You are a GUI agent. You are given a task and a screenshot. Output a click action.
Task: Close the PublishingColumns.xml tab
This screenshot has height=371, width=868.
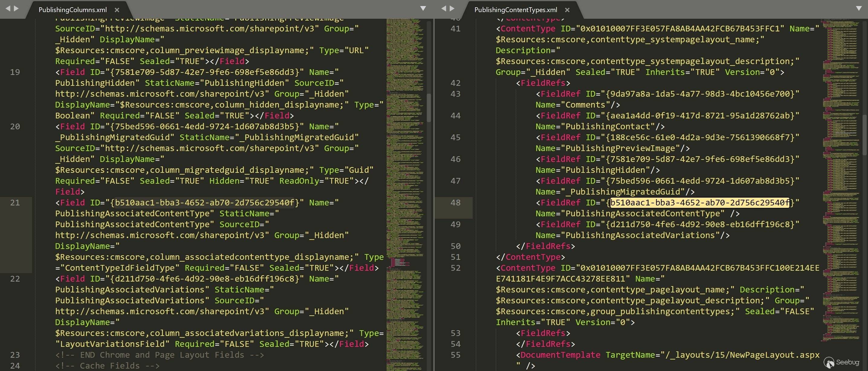(117, 10)
